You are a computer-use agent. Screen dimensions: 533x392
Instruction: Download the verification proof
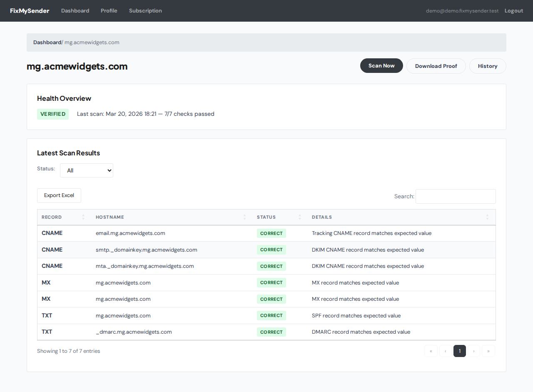click(436, 66)
